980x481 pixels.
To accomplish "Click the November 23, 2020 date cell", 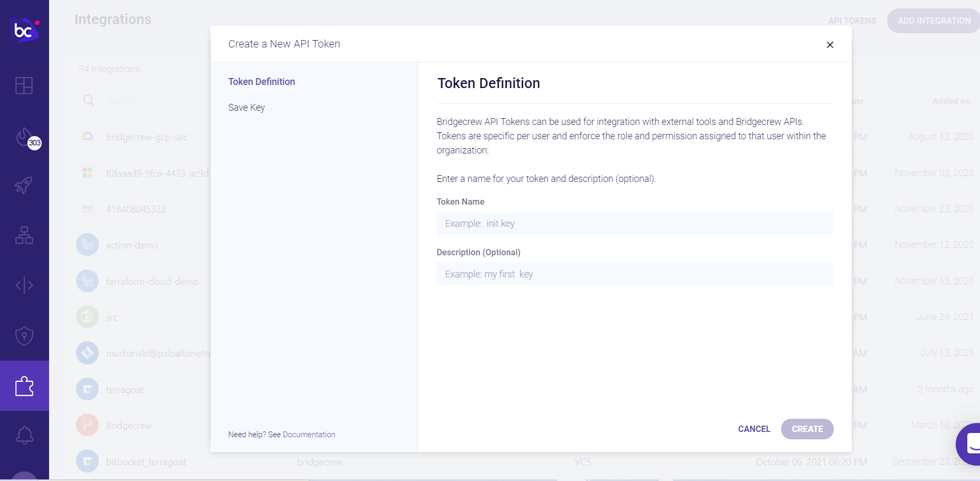I will point(934,209).
